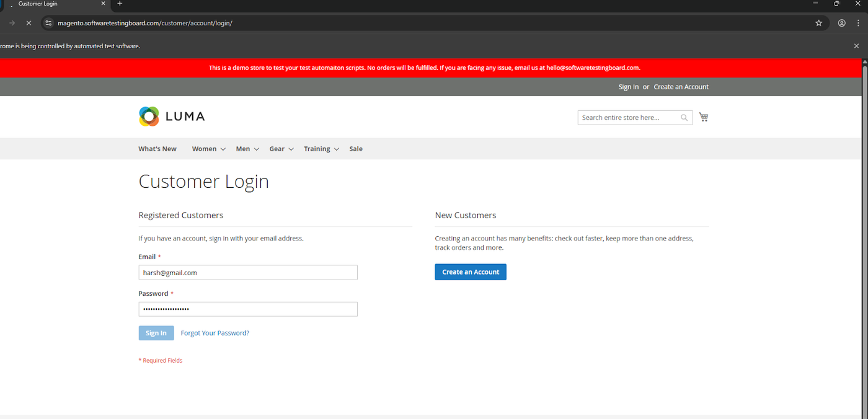Click the Create an Account header link
This screenshot has width=868, height=419.
point(681,87)
